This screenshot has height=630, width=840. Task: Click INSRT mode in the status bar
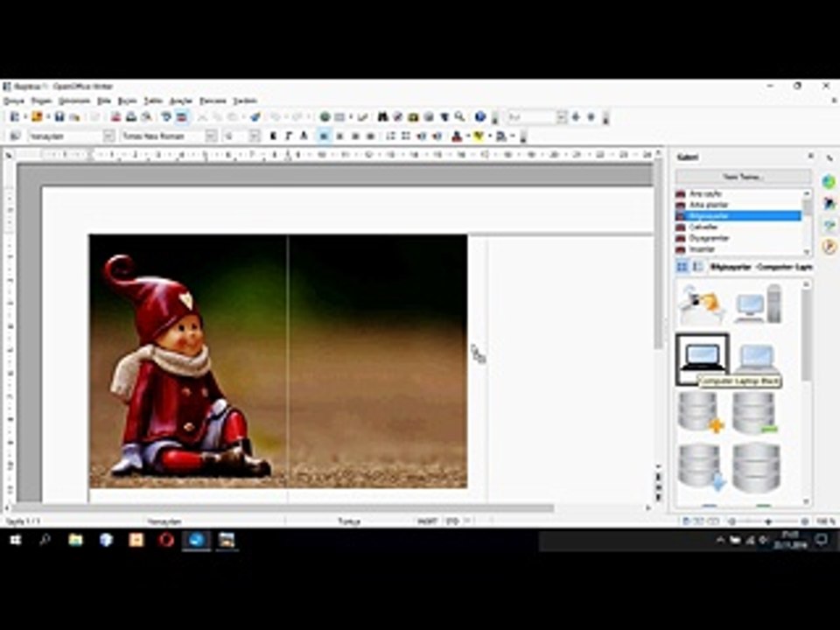click(427, 521)
